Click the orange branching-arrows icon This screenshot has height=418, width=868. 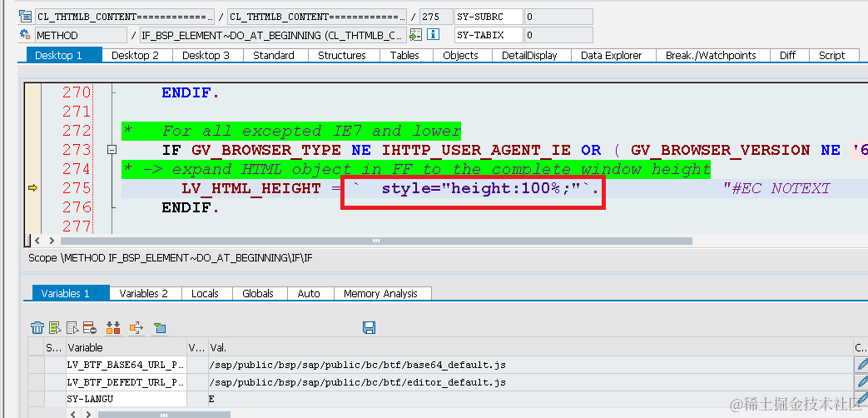(x=136, y=328)
